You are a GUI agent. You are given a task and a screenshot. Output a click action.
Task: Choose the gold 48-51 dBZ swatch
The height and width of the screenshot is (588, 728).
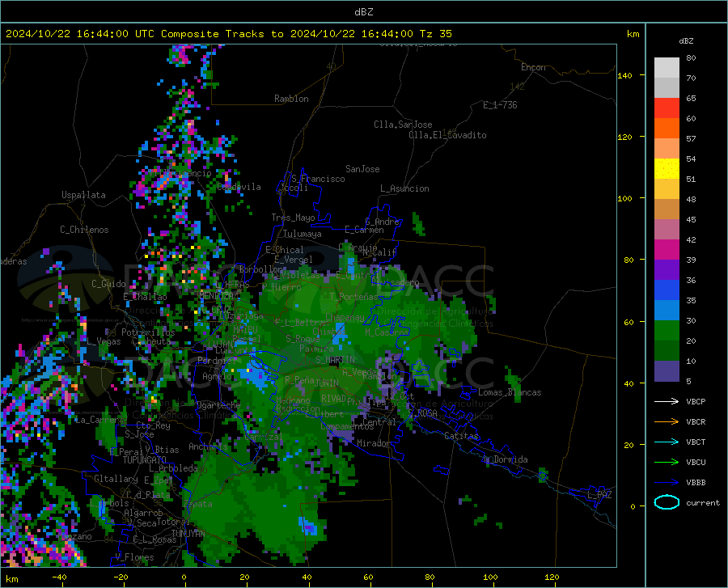tap(667, 189)
